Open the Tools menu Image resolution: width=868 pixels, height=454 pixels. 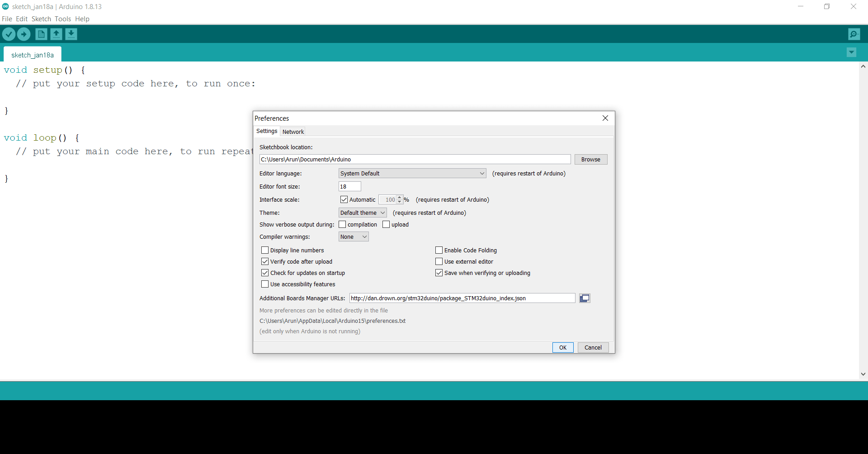click(x=63, y=19)
